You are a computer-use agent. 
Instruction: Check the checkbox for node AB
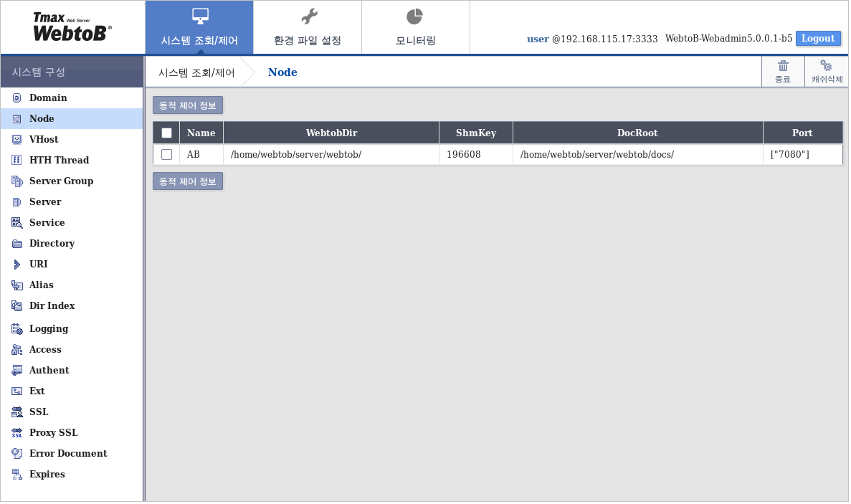(166, 155)
